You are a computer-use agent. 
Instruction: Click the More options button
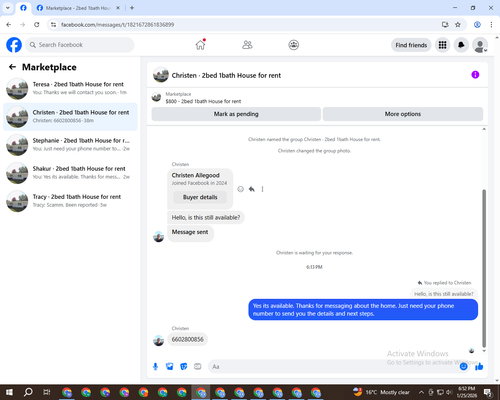click(403, 114)
